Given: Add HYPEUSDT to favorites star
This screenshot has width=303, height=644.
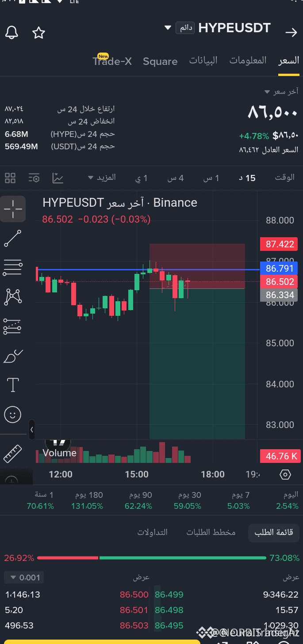Looking at the screenshot, I should point(39,32).
